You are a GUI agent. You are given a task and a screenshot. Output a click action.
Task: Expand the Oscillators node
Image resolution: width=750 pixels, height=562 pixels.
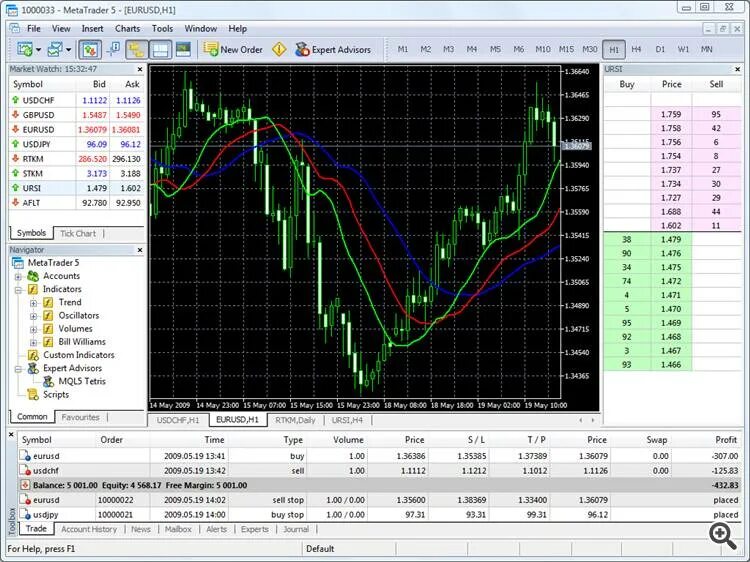tap(33, 316)
